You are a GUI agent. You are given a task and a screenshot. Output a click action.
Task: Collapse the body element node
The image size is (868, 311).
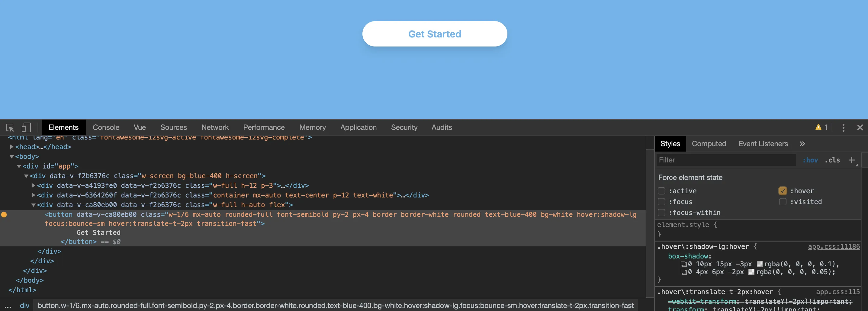(x=12, y=157)
